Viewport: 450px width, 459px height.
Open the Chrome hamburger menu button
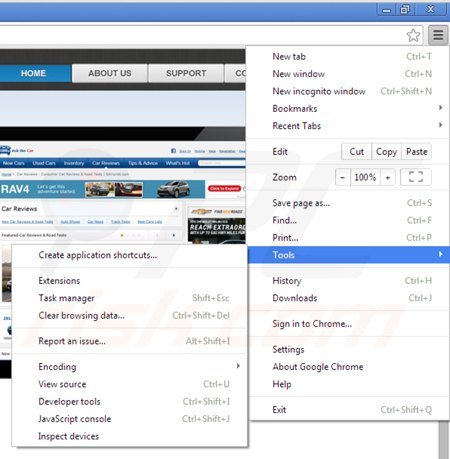click(438, 35)
